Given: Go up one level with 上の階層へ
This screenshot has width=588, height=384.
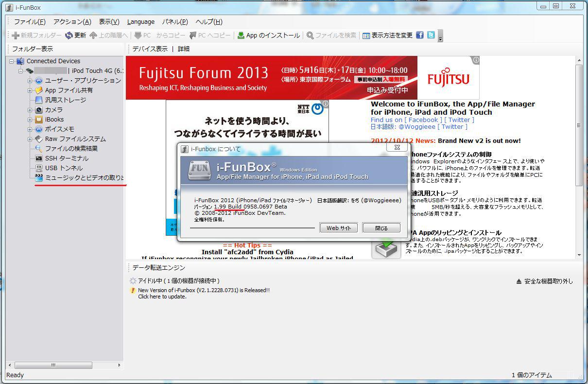Looking at the screenshot, I should [108, 35].
